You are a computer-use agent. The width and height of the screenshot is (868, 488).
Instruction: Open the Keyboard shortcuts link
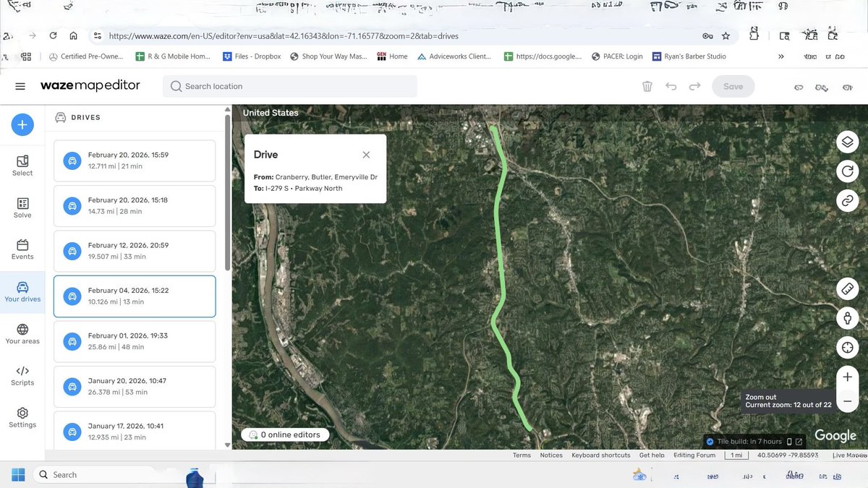point(600,455)
